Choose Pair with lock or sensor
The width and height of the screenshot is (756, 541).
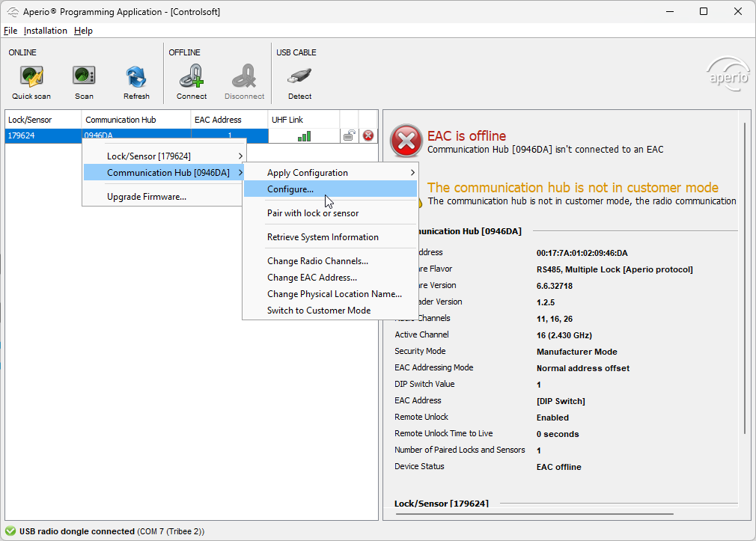(330, 213)
